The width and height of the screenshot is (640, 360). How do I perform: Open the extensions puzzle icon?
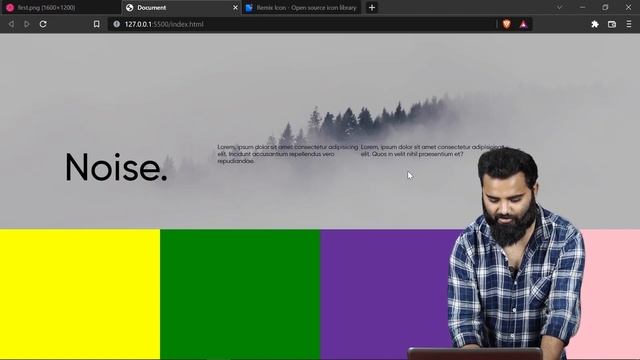click(595, 24)
